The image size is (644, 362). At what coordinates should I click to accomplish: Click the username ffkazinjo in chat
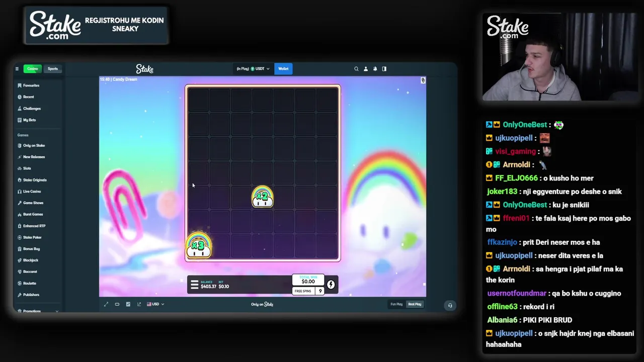[502, 242]
